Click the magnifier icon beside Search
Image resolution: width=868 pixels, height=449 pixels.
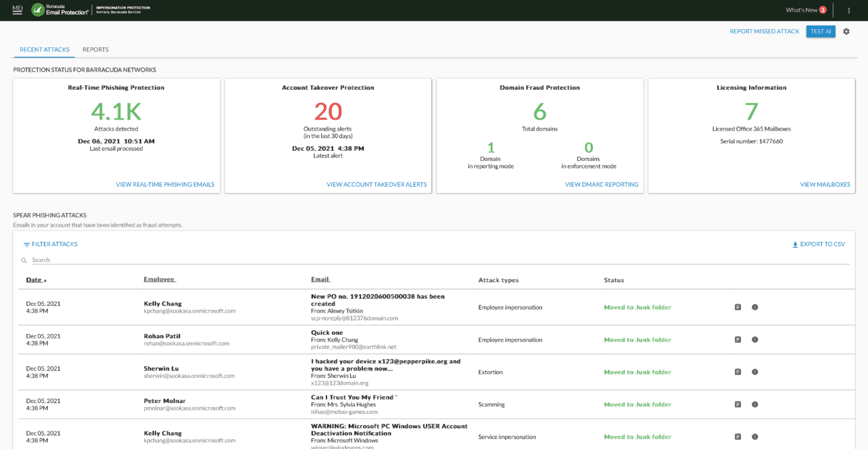point(24,260)
